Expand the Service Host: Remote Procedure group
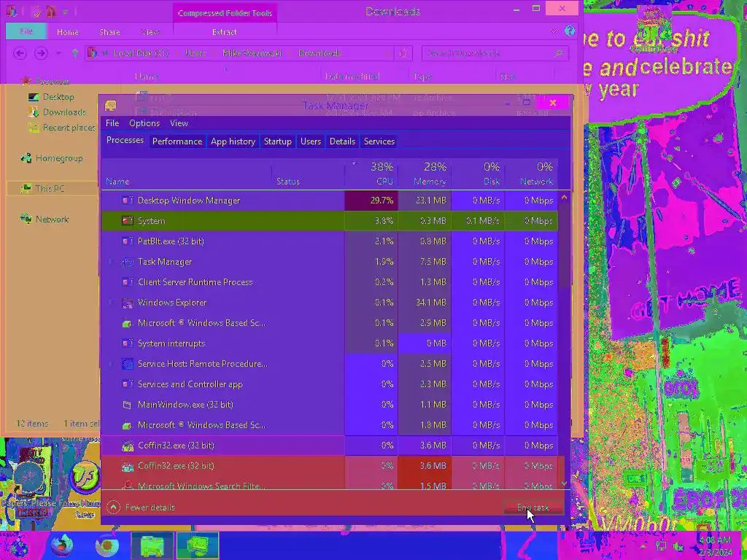 (111, 364)
